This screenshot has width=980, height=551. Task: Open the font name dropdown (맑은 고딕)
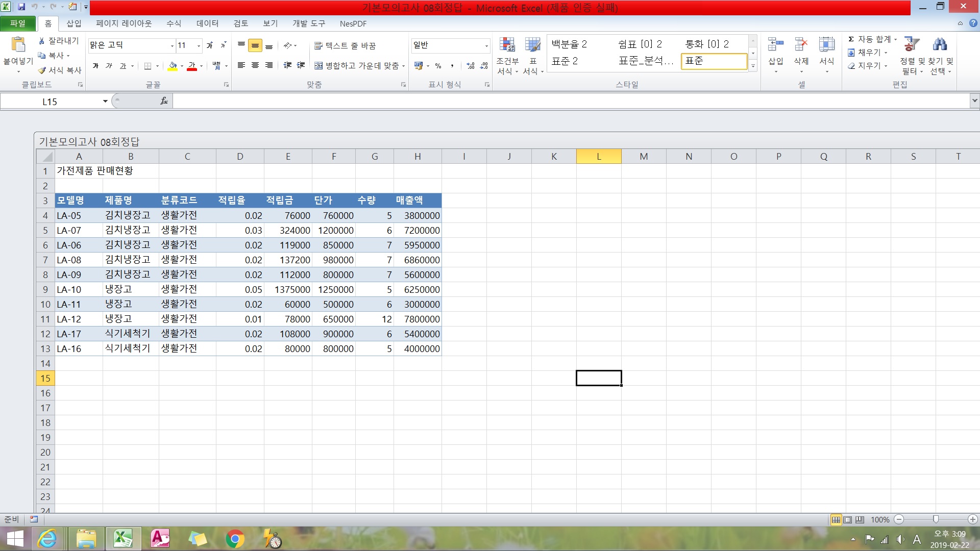click(x=172, y=46)
